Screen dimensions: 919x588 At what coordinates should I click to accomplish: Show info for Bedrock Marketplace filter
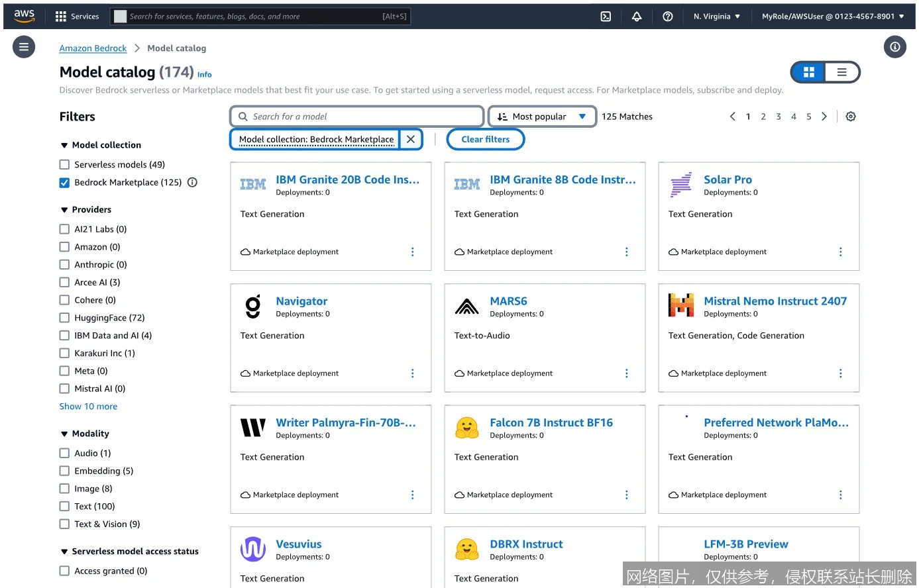(192, 182)
